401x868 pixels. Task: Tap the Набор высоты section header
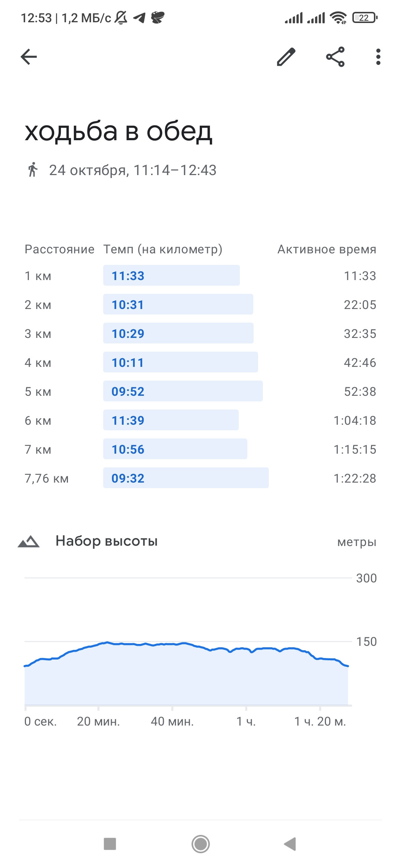[x=107, y=541]
